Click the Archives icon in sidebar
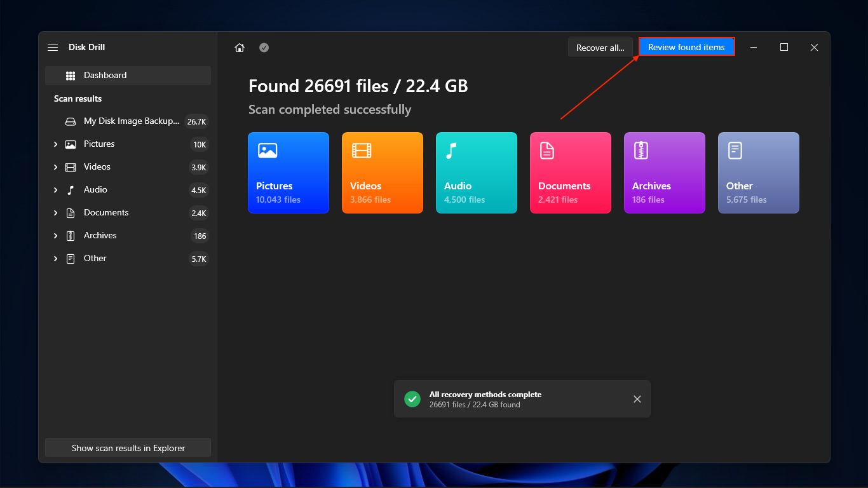This screenshot has height=488, width=868. [71, 236]
